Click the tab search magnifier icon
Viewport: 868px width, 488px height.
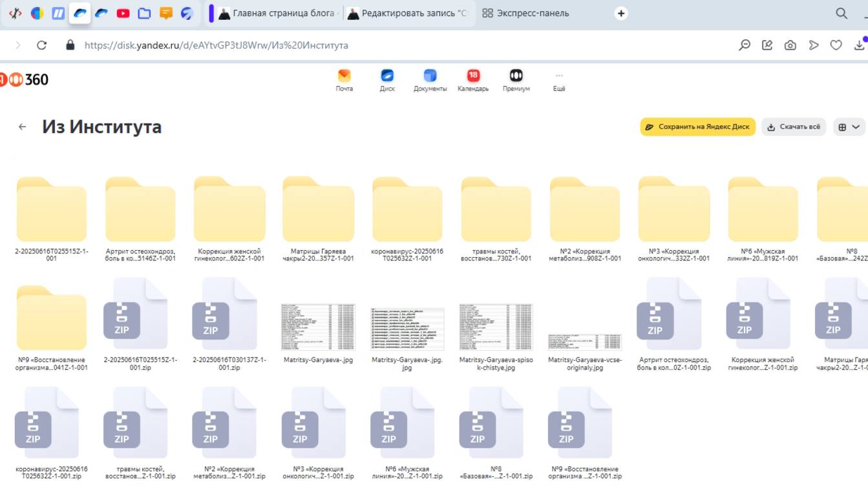point(842,13)
